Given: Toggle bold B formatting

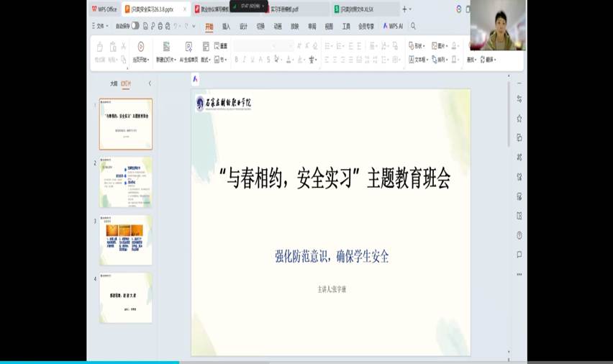Looking at the screenshot, I should (237, 60).
